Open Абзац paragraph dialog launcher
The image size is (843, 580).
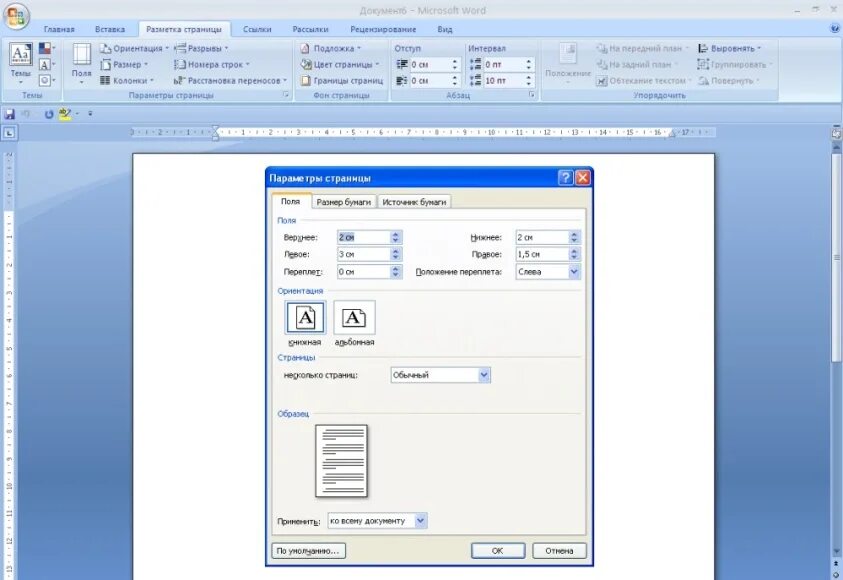click(532, 95)
